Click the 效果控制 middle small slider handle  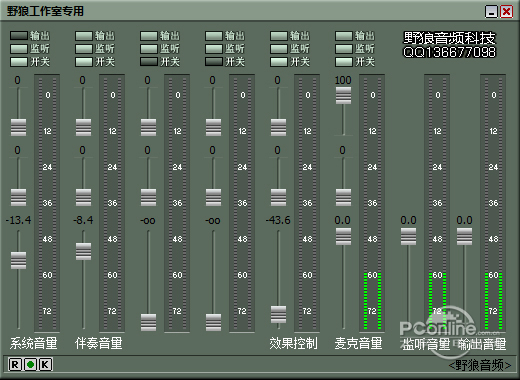278,198
